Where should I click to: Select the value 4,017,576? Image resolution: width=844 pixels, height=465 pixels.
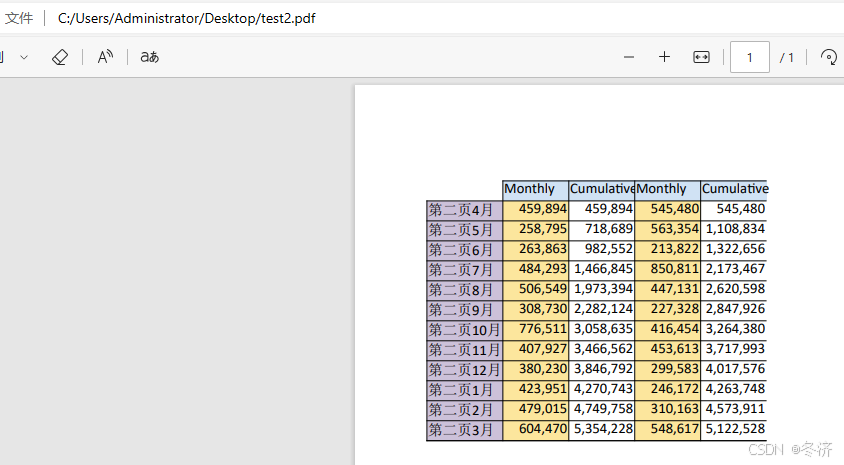[x=735, y=368]
